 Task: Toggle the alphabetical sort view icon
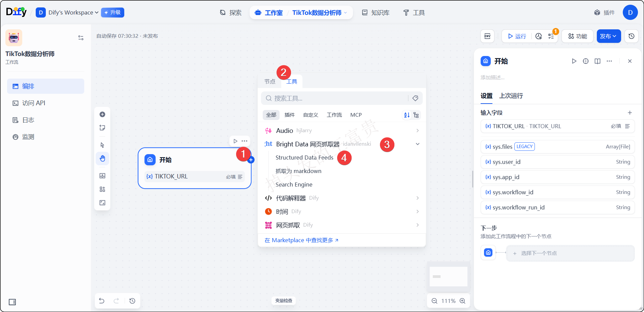point(407,115)
